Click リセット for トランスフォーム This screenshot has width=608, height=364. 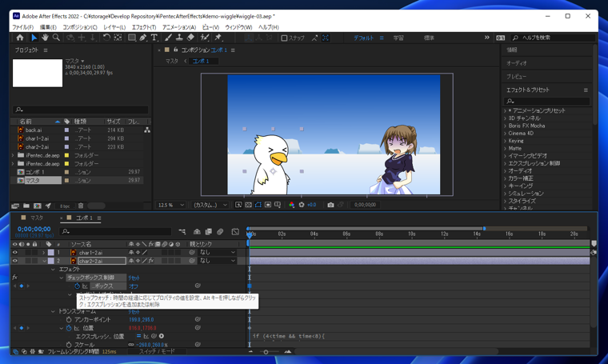pyautogui.click(x=134, y=312)
